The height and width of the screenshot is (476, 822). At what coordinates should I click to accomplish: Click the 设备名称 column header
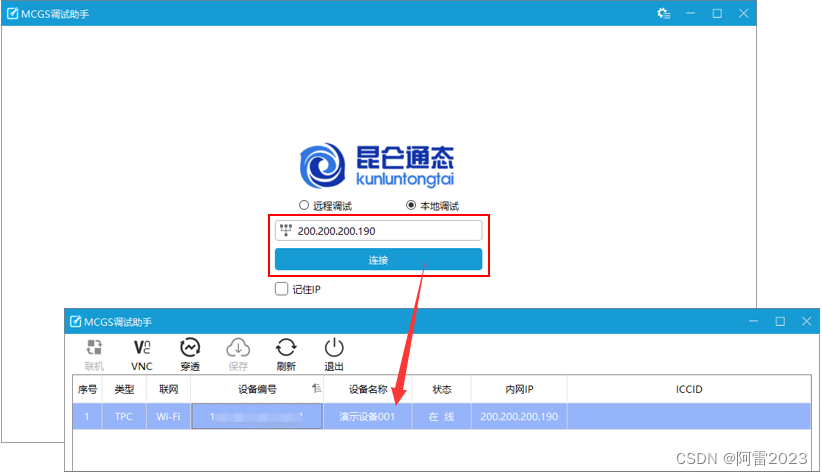tap(368, 389)
